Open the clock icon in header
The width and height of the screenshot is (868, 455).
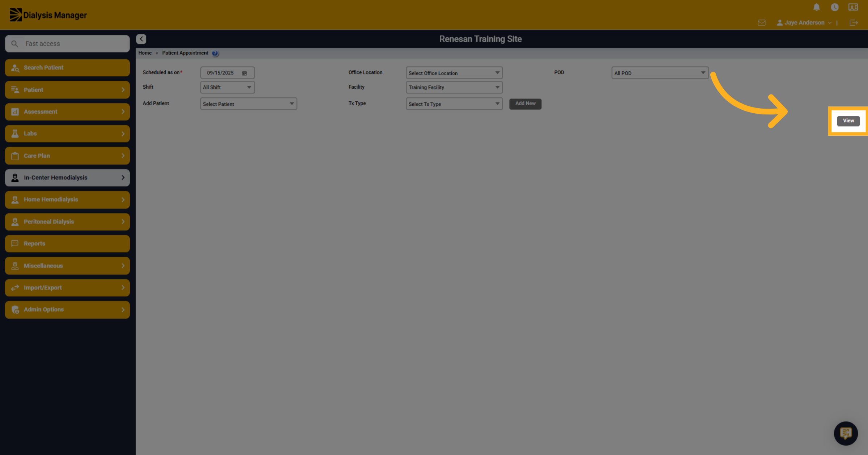(x=834, y=7)
